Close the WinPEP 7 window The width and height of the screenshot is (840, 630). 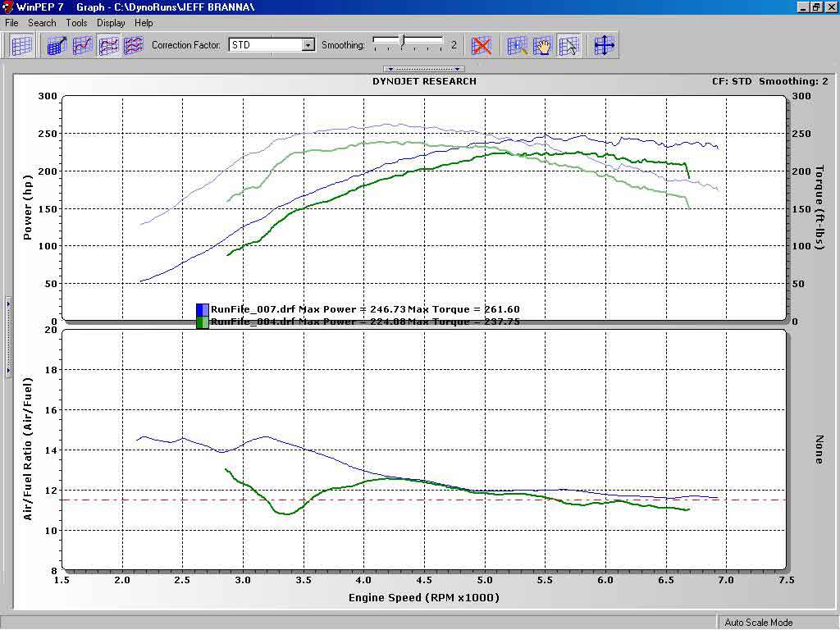coord(831,7)
